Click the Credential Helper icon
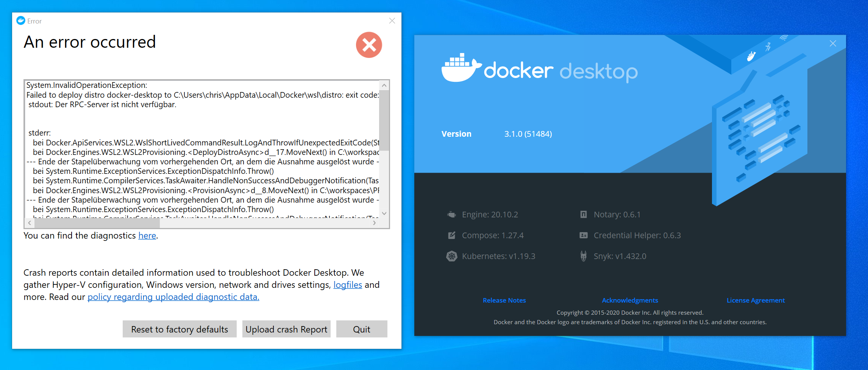This screenshot has height=370, width=868. (x=583, y=235)
